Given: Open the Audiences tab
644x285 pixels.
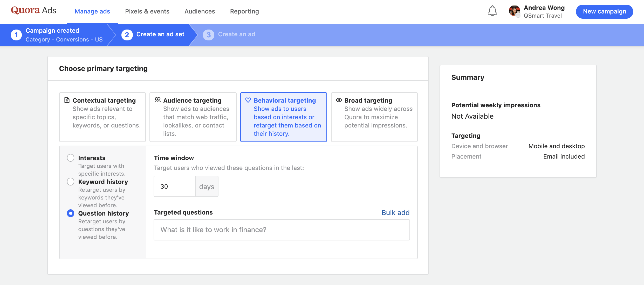Looking at the screenshot, I should (x=200, y=11).
